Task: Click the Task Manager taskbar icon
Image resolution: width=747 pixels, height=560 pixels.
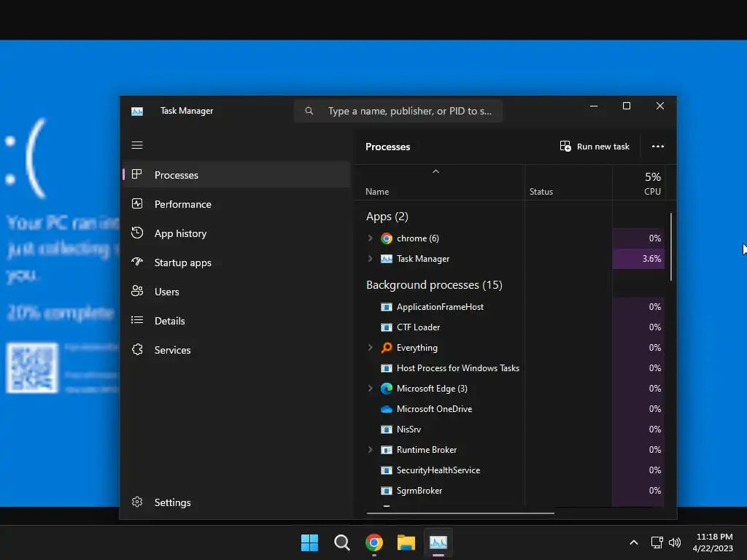Action: coord(438,542)
